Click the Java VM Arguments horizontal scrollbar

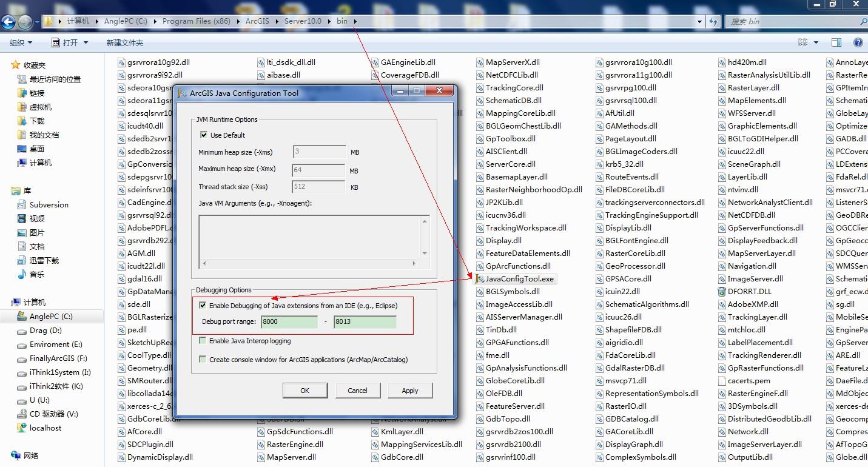coord(309,263)
